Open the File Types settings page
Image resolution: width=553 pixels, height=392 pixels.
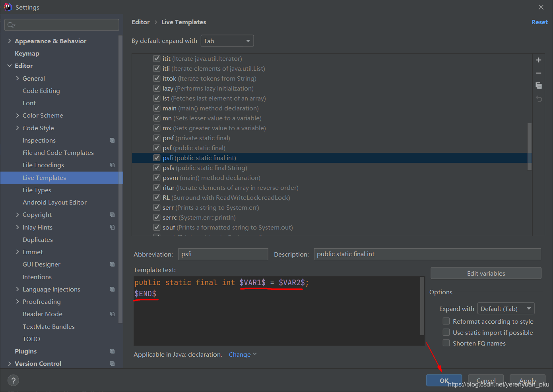click(x=37, y=190)
